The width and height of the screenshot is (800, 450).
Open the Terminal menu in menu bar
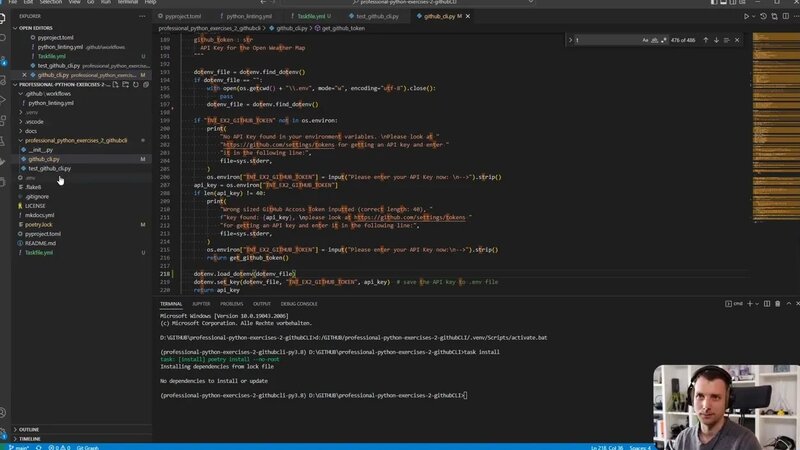(128, 2)
